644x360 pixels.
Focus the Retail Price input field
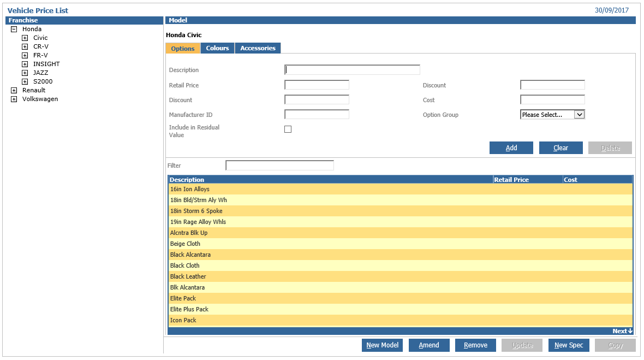pos(317,85)
